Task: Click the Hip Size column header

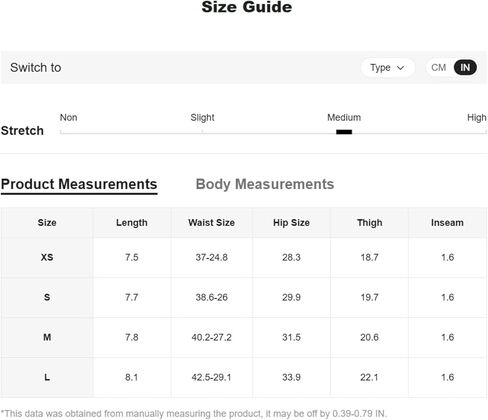Action: coord(291,223)
